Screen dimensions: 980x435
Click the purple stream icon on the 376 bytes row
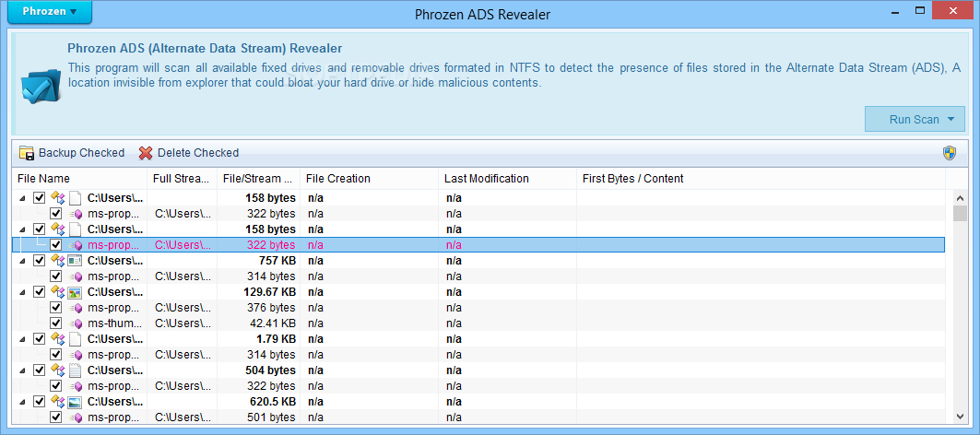pyautogui.click(x=77, y=308)
